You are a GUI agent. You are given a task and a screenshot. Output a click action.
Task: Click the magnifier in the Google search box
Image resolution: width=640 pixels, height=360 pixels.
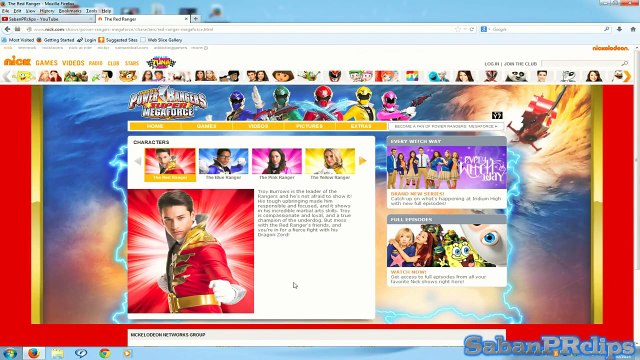click(x=607, y=29)
